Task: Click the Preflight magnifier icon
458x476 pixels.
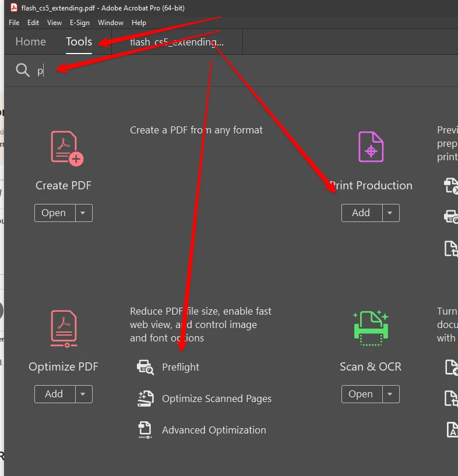Action: tap(145, 367)
